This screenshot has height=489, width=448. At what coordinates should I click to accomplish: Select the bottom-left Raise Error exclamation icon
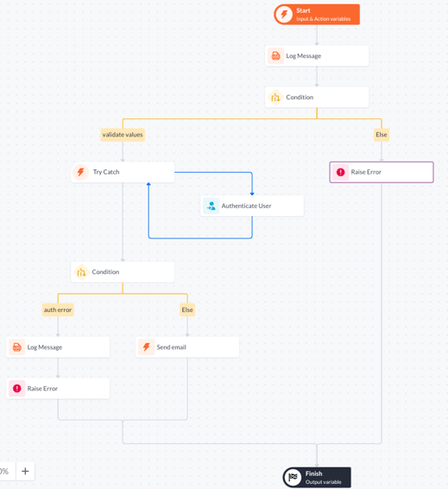pos(16,389)
